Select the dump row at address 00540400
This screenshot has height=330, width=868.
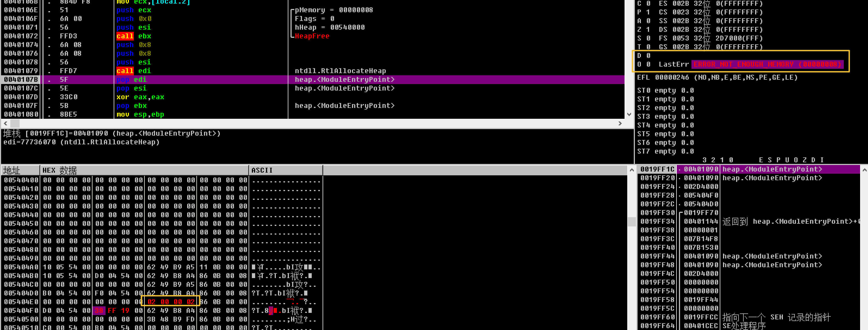[162, 180]
